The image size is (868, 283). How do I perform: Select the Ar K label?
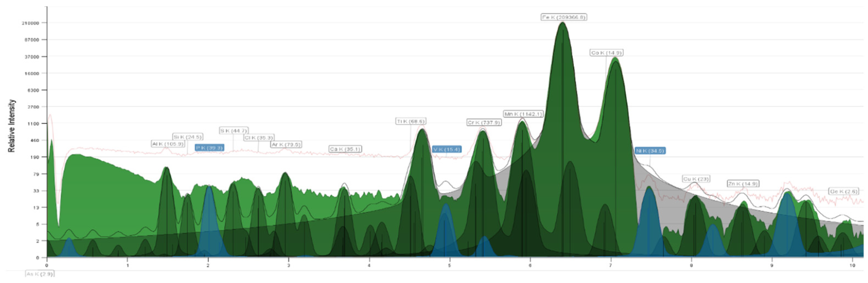[286, 144]
